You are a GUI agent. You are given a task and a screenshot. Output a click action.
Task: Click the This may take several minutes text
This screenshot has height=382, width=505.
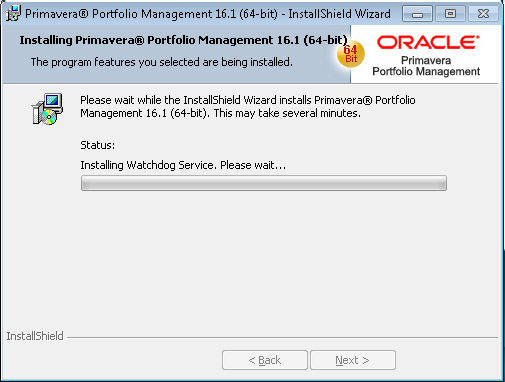pyautogui.click(x=287, y=113)
